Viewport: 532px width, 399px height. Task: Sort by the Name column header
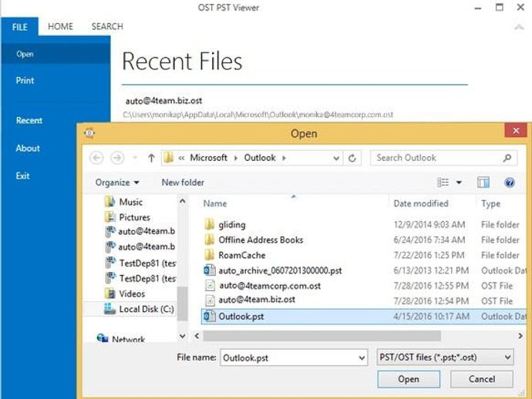[215, 203]
